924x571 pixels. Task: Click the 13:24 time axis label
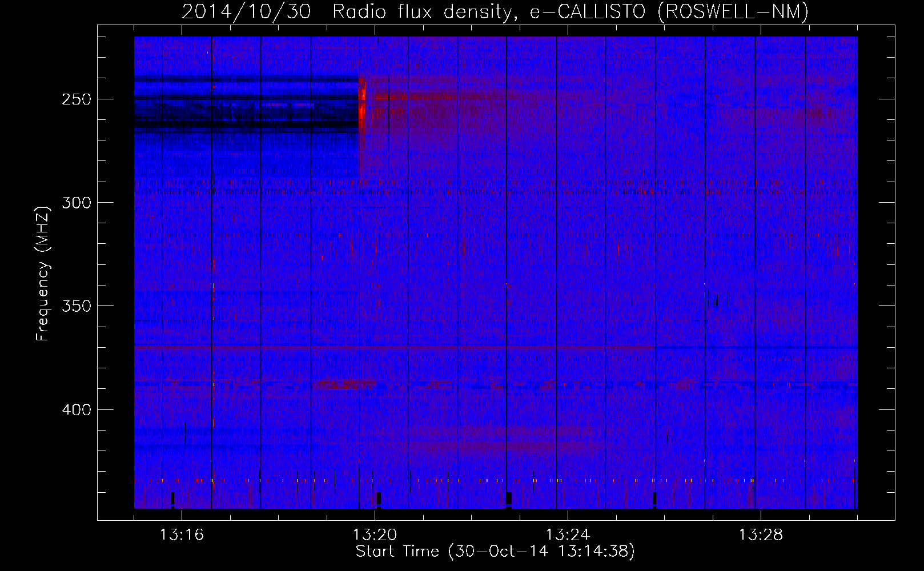(568, 535)
